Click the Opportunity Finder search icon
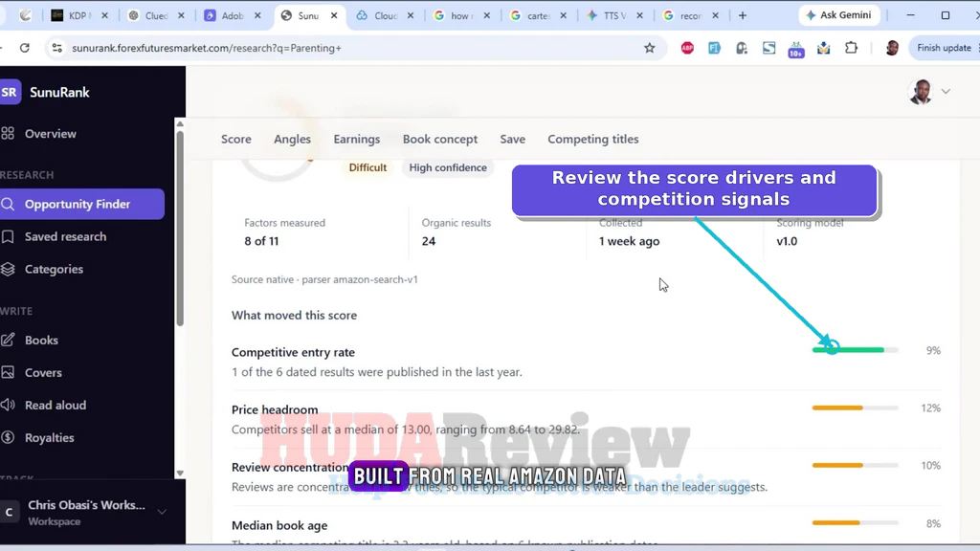Image resolution: width=980 pixels, height=551 pixels. pyautogui.click(x=8, y=205)
